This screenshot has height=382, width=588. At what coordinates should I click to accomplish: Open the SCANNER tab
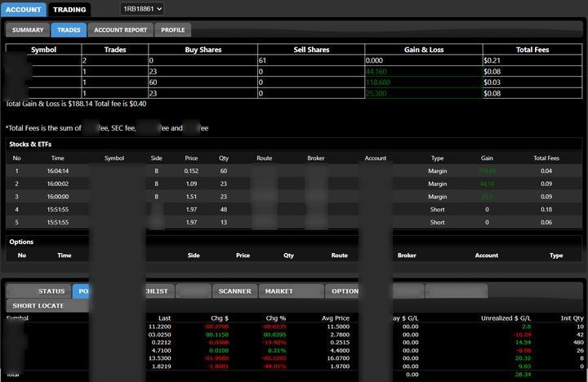click(234, 291)
